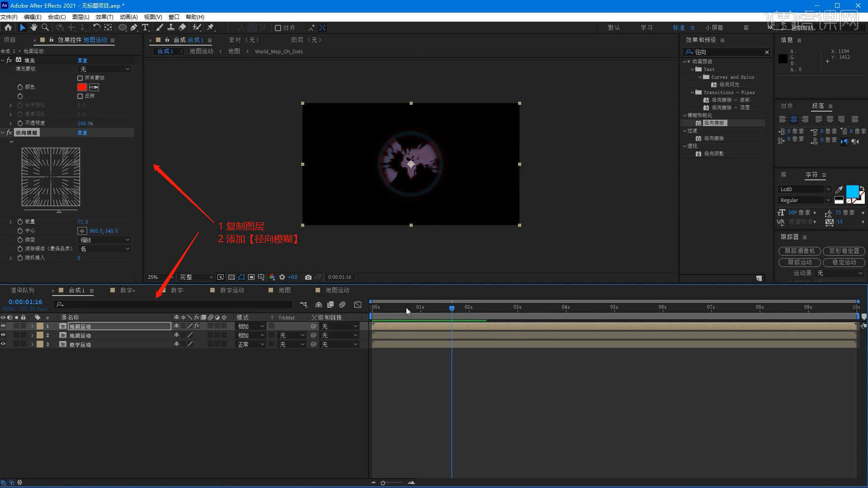868x488 pixels.
Task: Click the 稳定运动 button
Action: click(844, 262)
